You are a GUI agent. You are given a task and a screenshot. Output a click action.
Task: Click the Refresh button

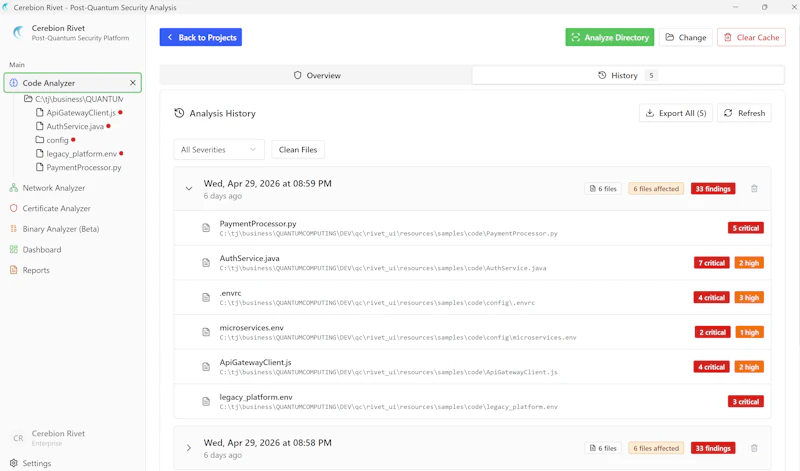point(744,113)
